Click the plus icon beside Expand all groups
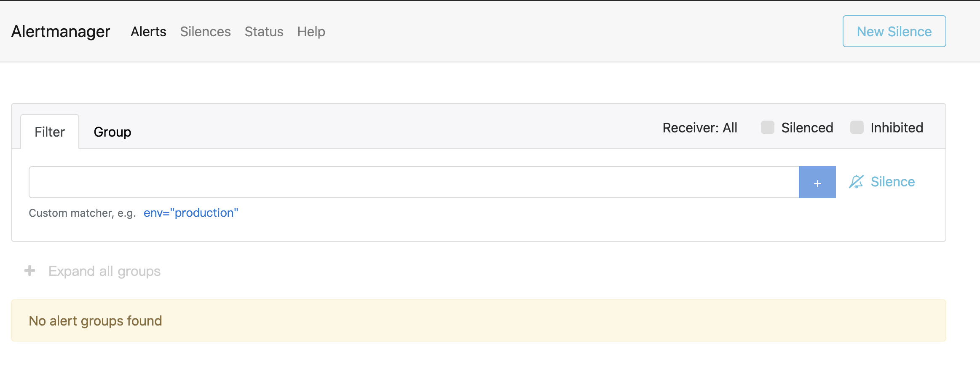The width and height of the screenshot is (980, 366). point(29,271)
